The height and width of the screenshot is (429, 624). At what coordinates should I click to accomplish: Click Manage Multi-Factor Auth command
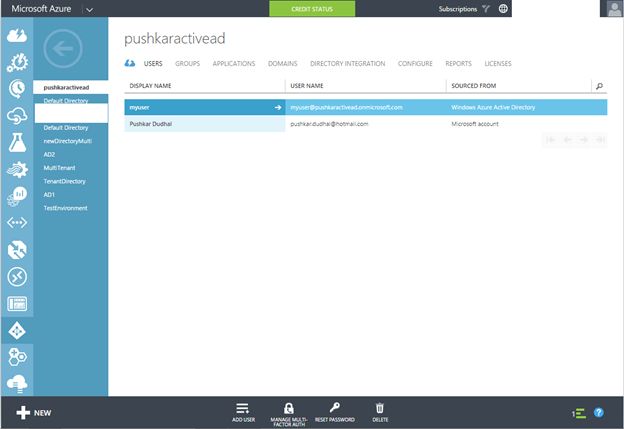coord(289,414)
